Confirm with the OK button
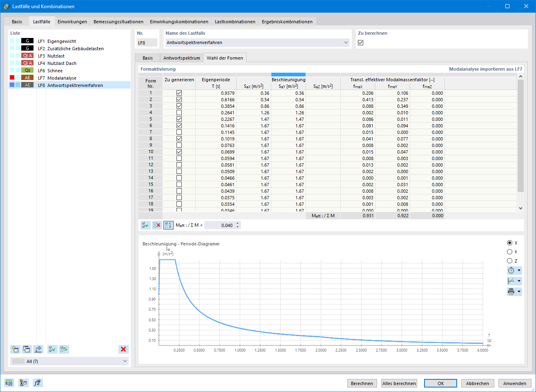Viewport: 536px width, 392px height. (x=441, y=383)
